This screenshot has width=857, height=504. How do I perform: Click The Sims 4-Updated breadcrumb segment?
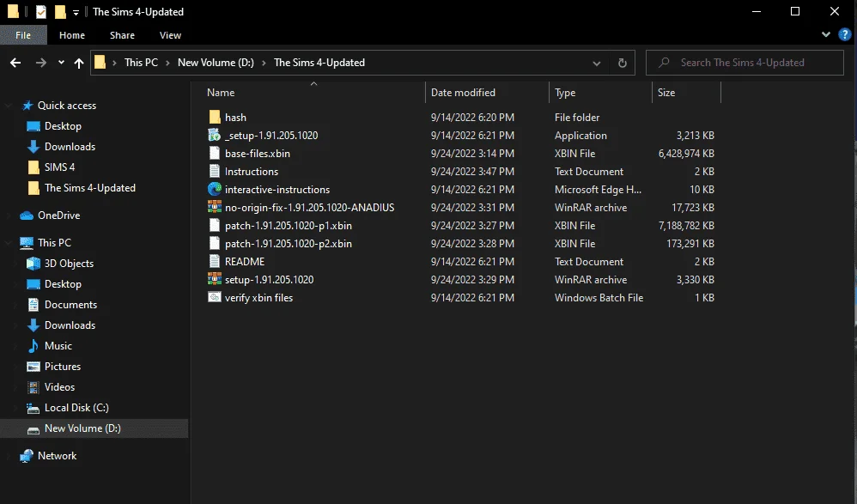coord(319,63)
